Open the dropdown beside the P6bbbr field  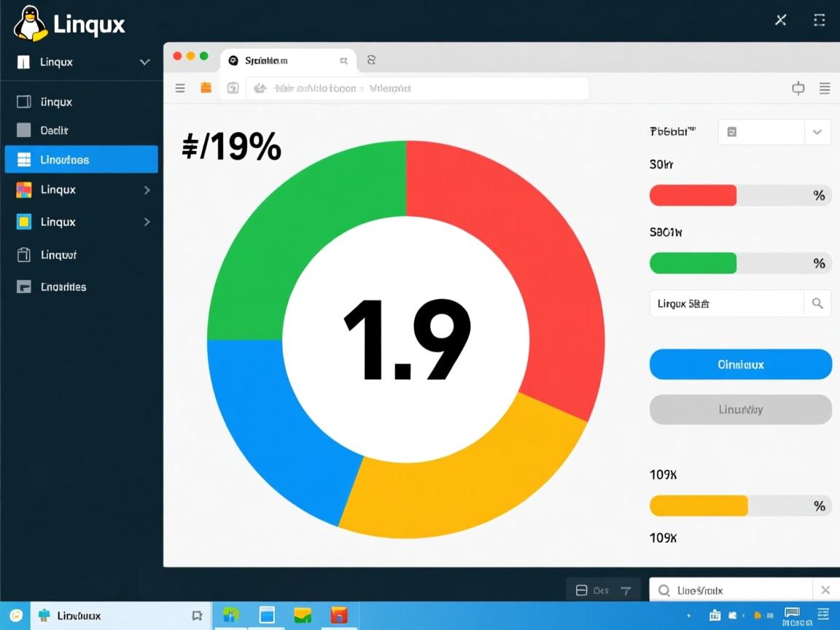point(817,132)
